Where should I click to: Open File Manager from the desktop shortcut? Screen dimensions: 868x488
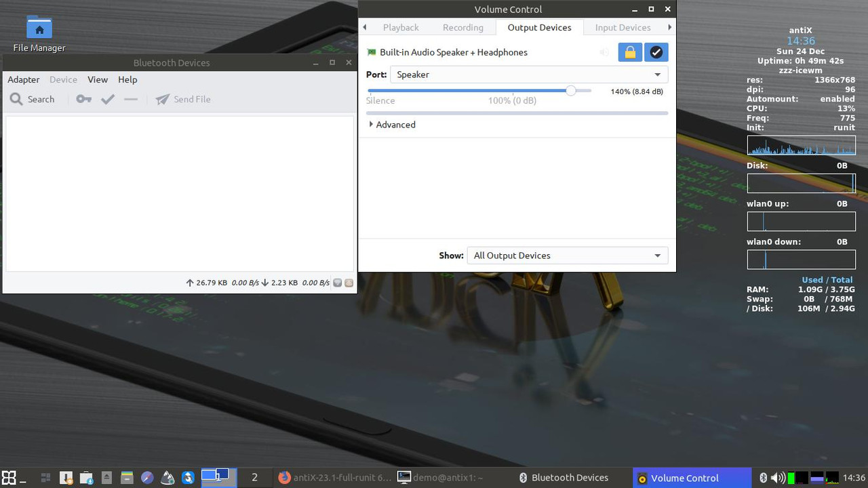[39, 28]
